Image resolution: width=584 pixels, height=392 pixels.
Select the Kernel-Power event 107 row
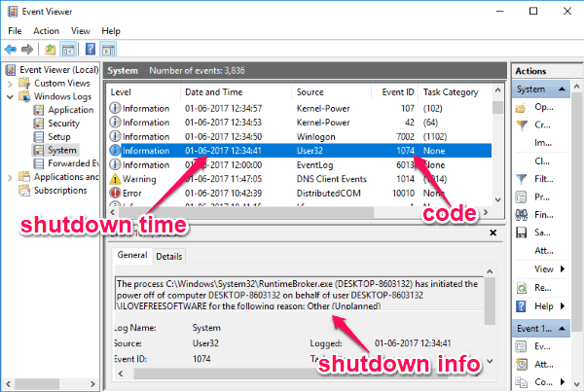pos(300,108)
